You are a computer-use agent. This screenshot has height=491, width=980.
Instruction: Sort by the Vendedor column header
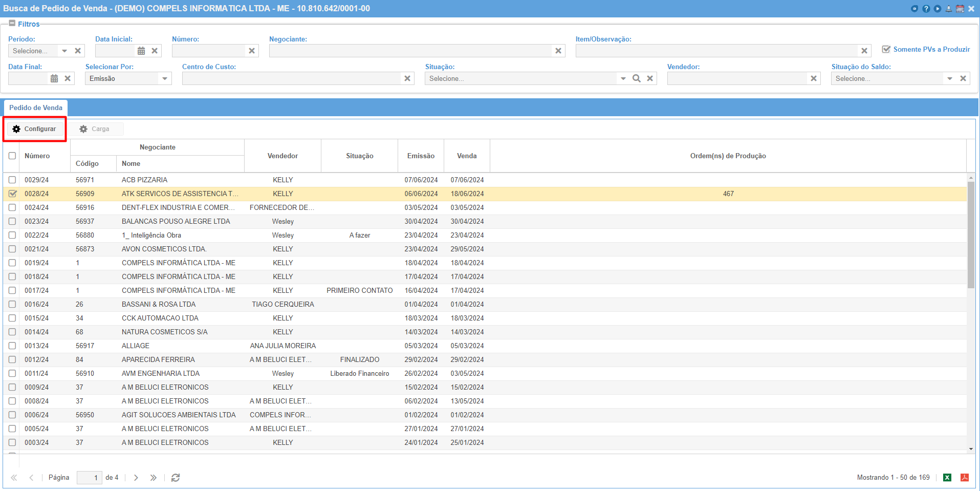(x=282, y=156)
